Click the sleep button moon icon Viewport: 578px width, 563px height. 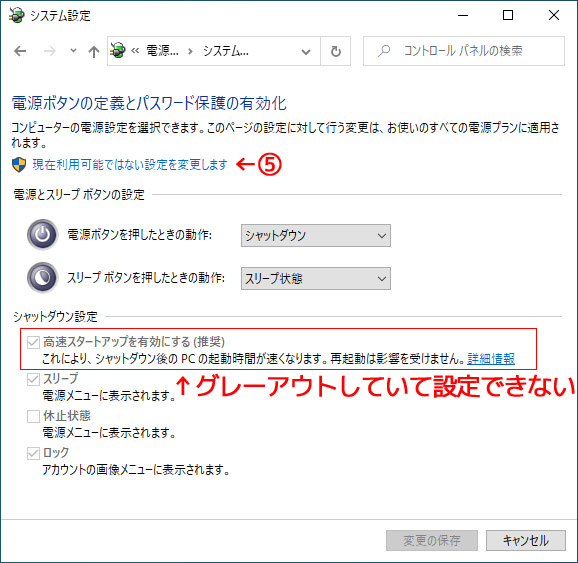click(x=42, y=277)
